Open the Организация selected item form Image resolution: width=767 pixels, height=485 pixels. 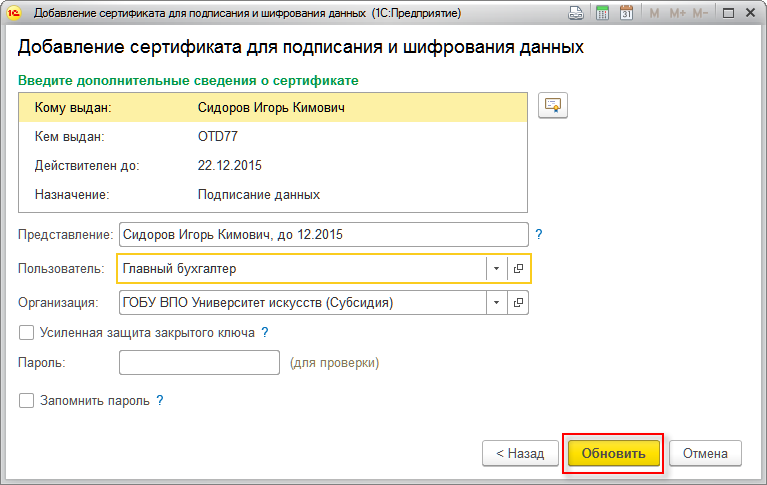[518, 302]
